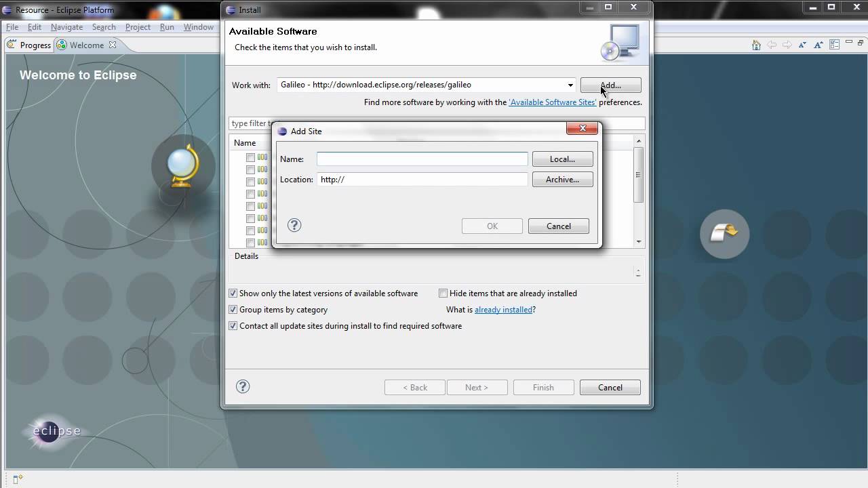Viewport: 868px width, 488px height.
Task: Click the forward navigation arrow in Welcome toolbar
Action: coord(787,45)
